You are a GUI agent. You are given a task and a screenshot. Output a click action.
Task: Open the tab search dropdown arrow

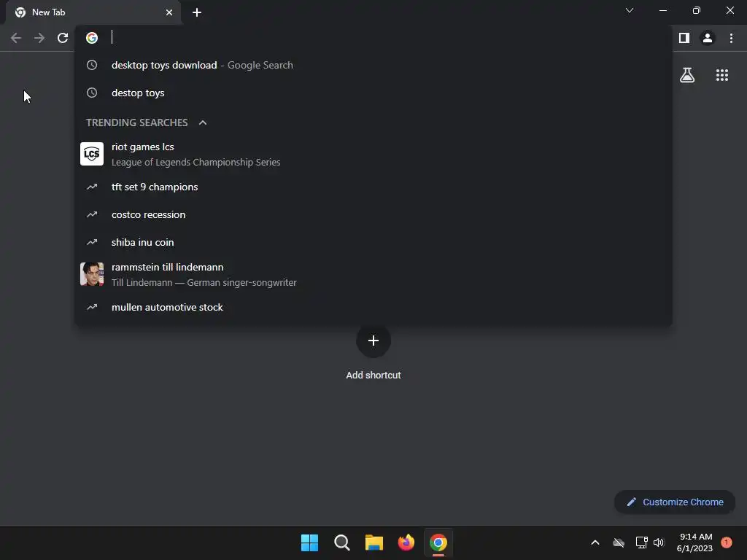630,10
